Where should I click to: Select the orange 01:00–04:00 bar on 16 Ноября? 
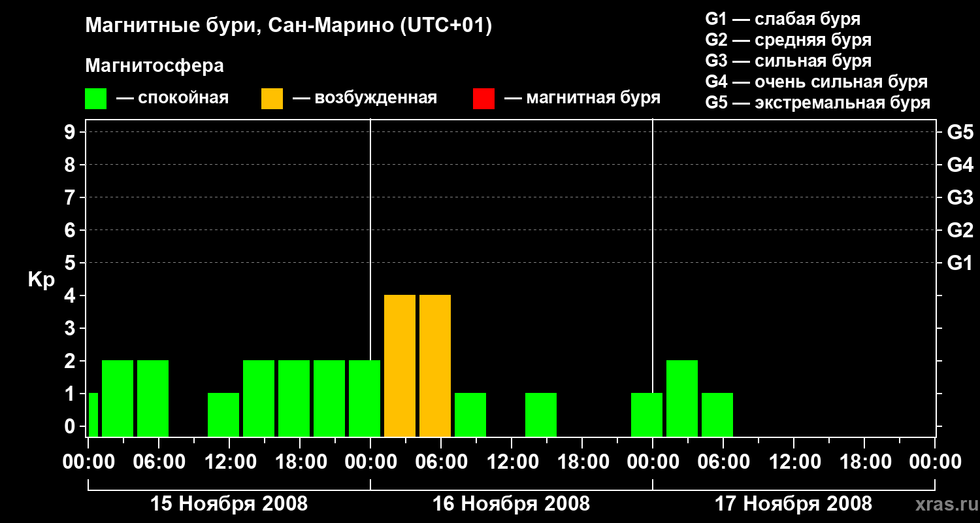click(x=400, y=365)
